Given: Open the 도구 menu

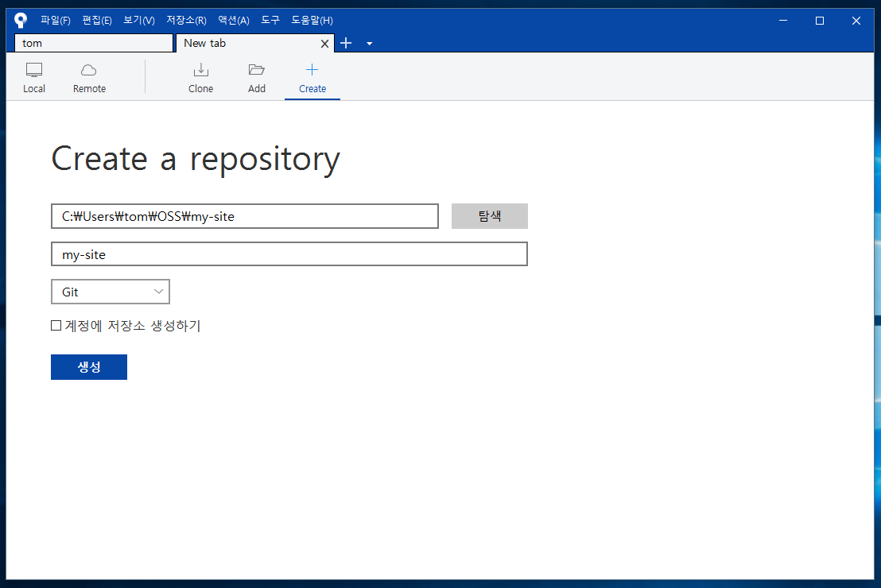Looking at the screenshot, I should (x=270, y=20).
